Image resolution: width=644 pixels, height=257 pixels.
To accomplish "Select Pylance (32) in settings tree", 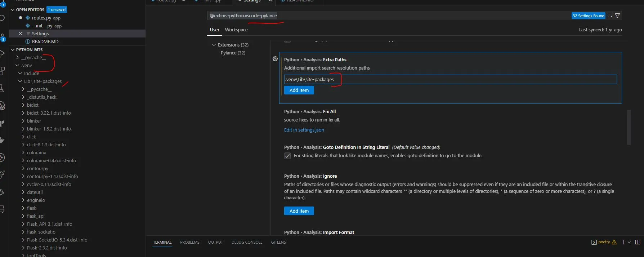I will (x=233, y=53).
